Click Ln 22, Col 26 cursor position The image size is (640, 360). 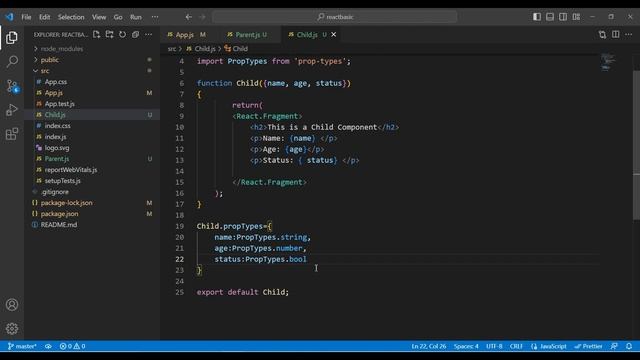tap(429, 346)
